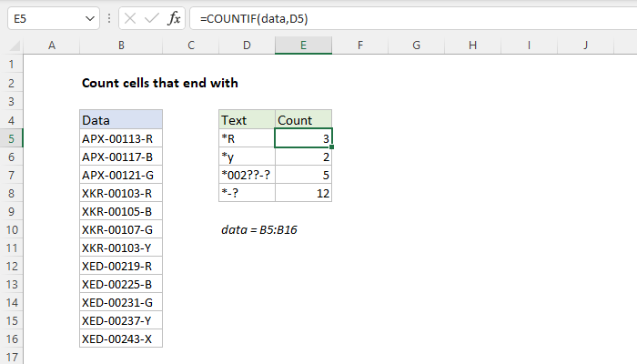Click the note 'data = B5:B16'
The width and height of the screenshot is (637, 364).
click(x=259, y=230)
